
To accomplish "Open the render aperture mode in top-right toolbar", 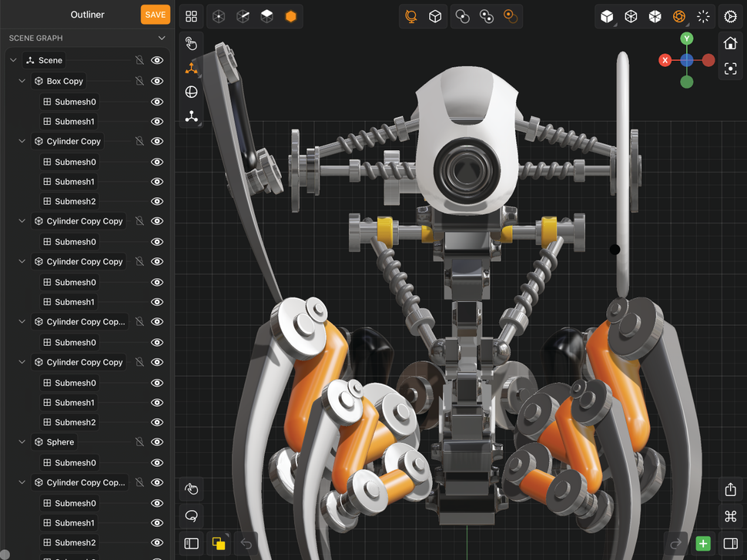I will tap(679, 15).
